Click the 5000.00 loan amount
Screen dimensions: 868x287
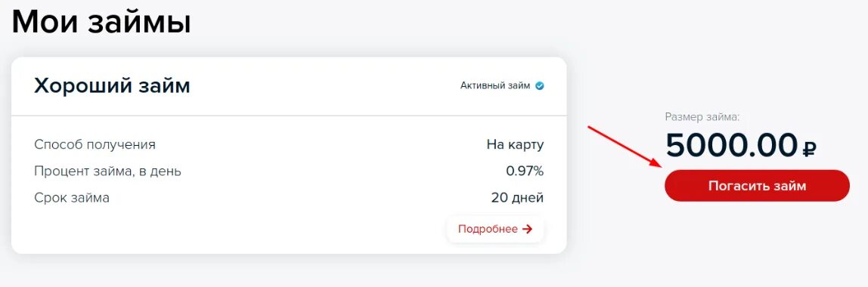pos(731,145)
